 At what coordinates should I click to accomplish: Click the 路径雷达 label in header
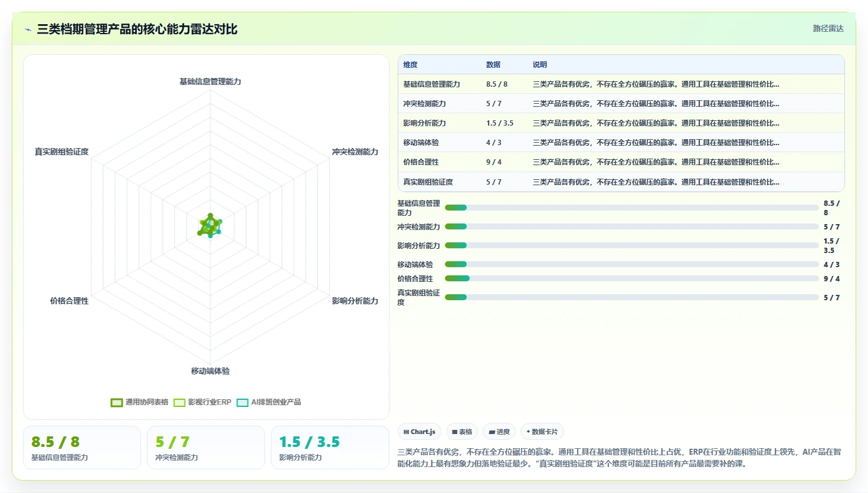click(828, 28)
